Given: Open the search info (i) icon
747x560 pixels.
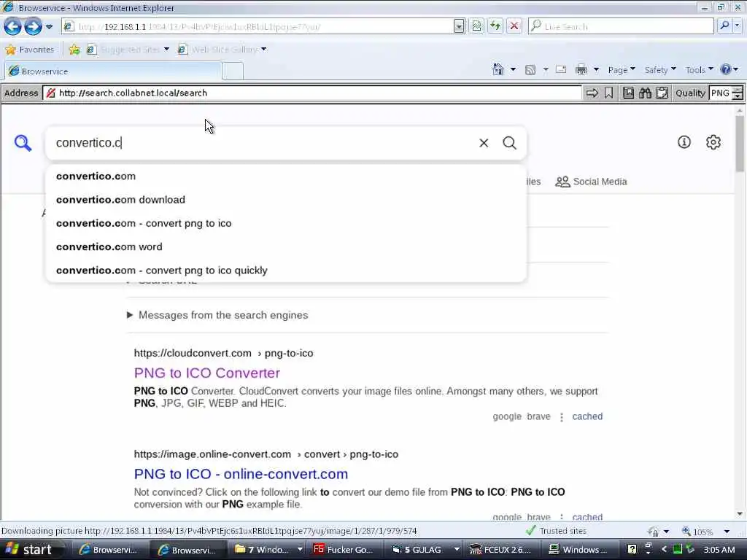Looking at the screenshot, I should pyautogui.click(x=684, y=142).
